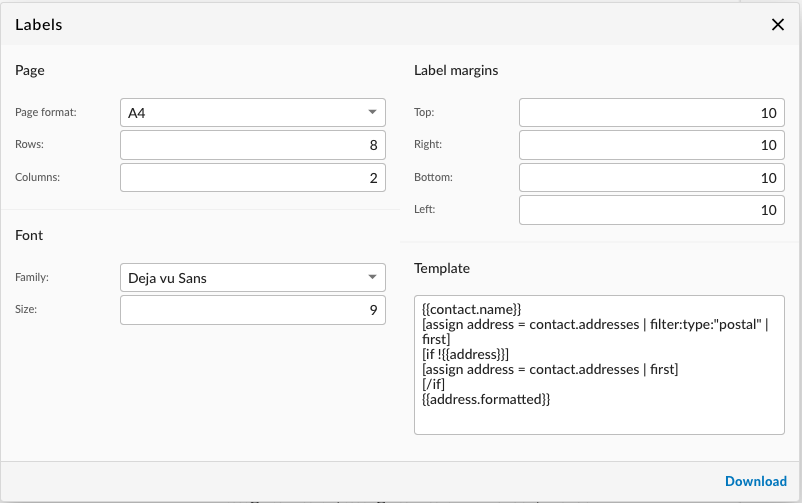Expand the Font Family dropdown arrow
The image size is (802, 503).
(372, 277)
